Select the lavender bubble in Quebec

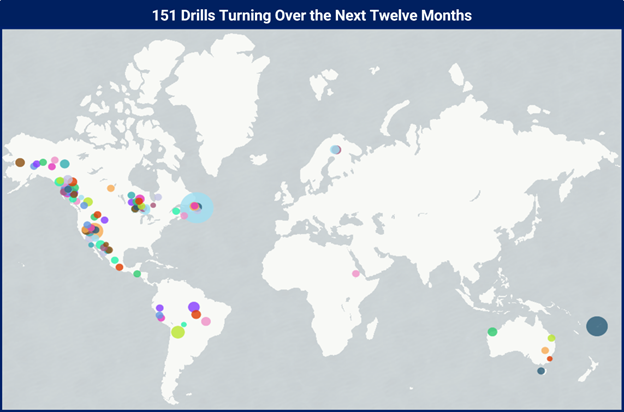pos(158,197)
